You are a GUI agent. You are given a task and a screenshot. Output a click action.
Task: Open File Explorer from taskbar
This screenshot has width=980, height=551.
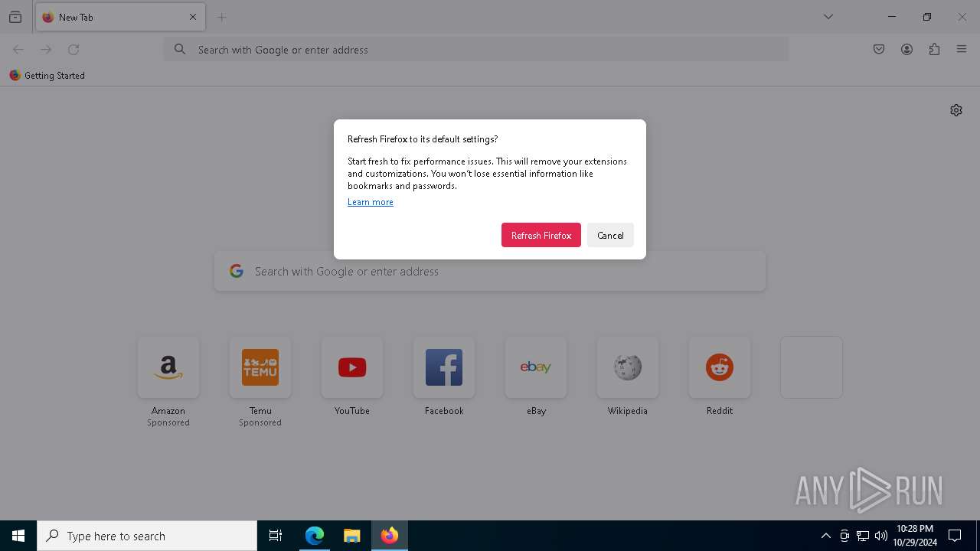352,536
